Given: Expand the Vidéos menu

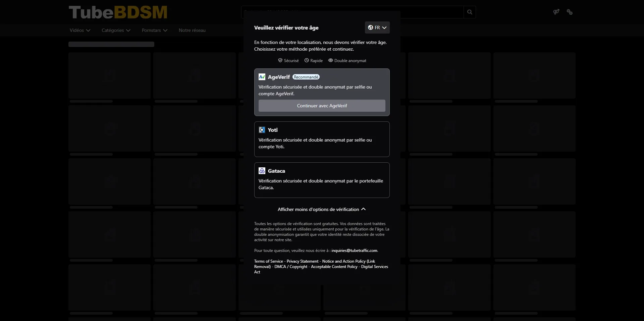Looking at the screenshot, I should point(80,30).
